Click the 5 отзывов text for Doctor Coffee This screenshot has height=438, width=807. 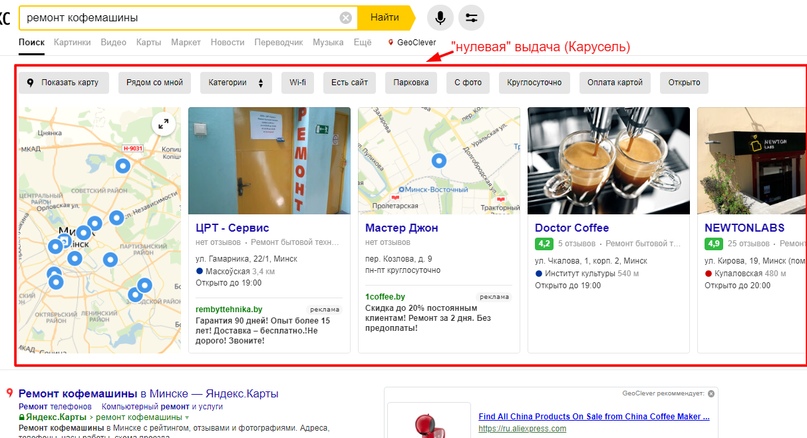576,243
